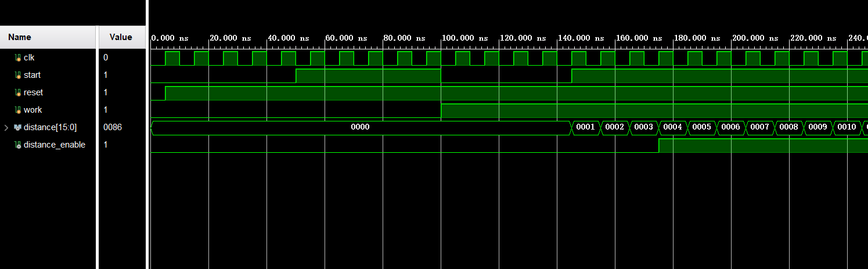
Task: Click the 40.000 ns ruler mark
Action: tap(288, 38)
